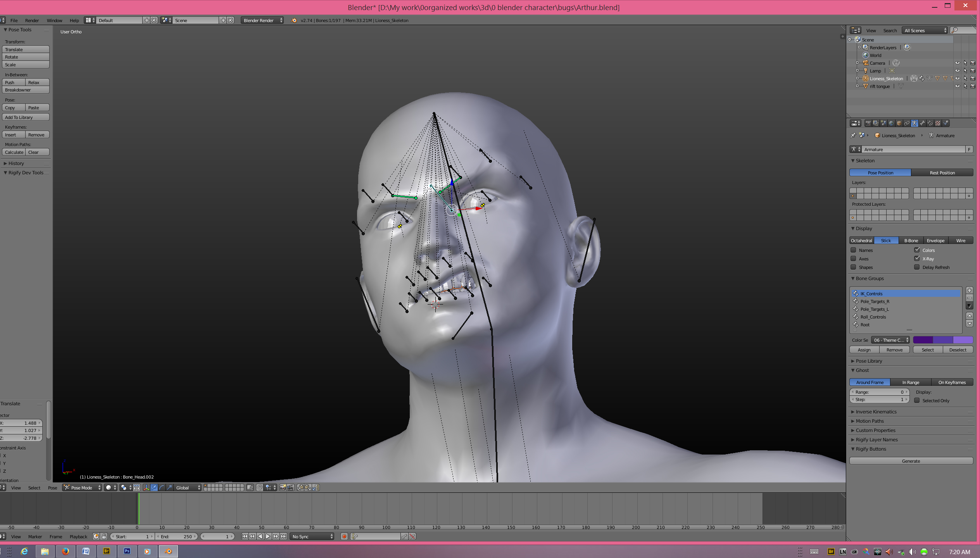
Task: Open the Blender Render engine dropdown
Action: pyautogui.click(x=262, y=20)
